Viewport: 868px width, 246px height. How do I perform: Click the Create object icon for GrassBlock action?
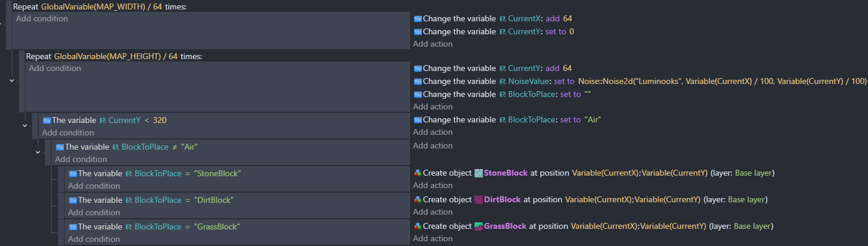418,226
